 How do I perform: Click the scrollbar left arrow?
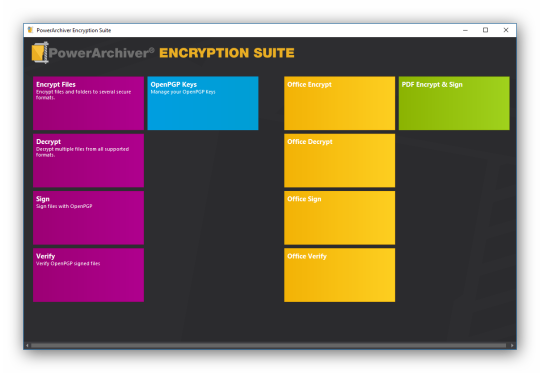[27, 345]
